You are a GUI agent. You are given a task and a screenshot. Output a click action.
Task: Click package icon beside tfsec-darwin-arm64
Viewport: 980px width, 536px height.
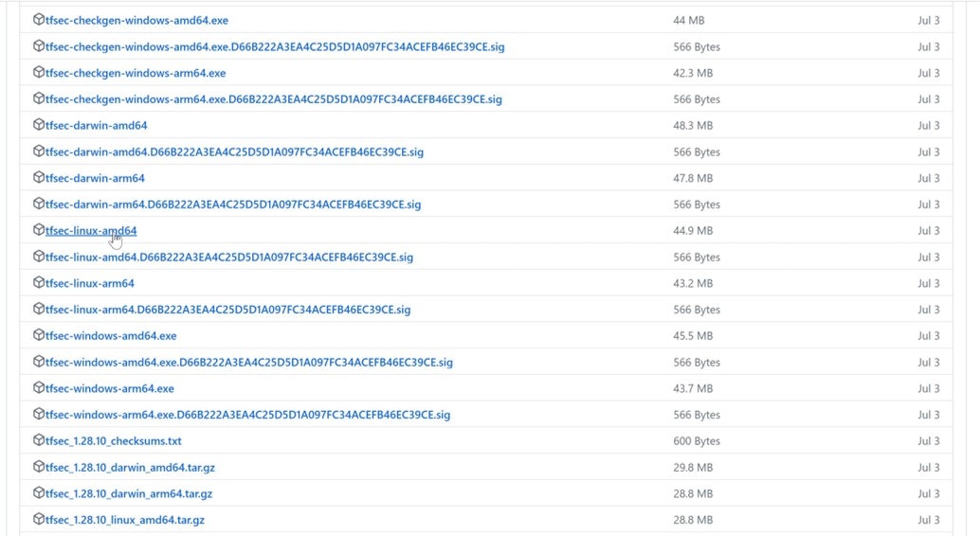(39, 177)
